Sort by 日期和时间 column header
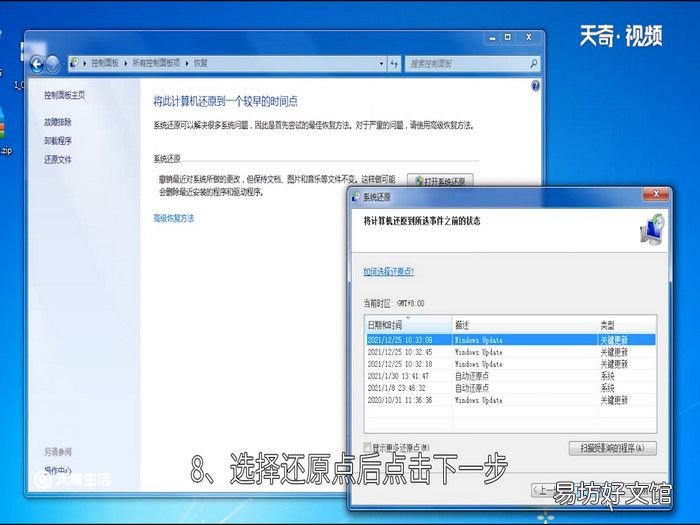Viewport: 700px width, 525px height. point(408,325)
